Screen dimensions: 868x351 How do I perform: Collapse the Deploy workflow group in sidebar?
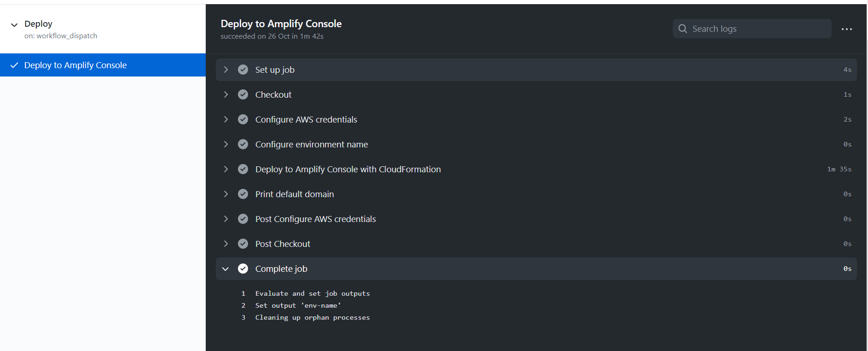point(14,23)
